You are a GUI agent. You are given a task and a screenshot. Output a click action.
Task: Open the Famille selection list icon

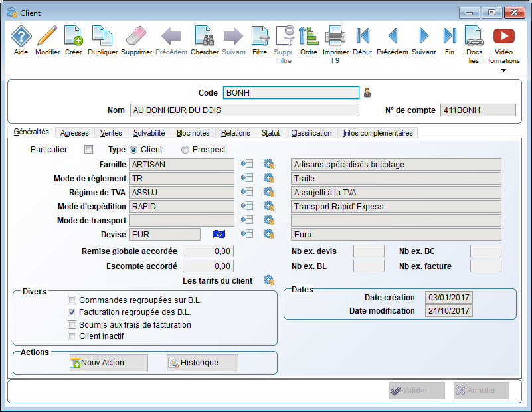(x=247, y=164)
